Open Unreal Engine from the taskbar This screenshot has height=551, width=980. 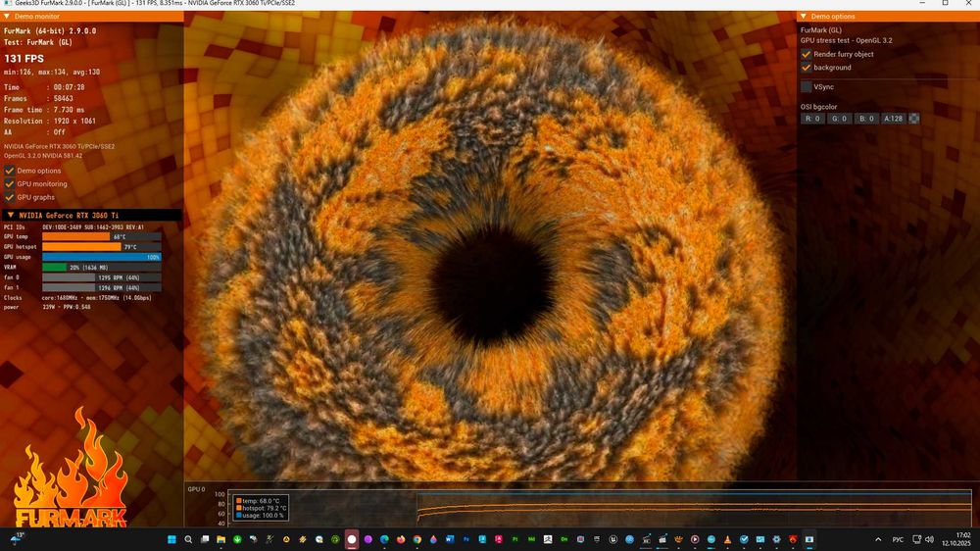[x=613, y=539]
